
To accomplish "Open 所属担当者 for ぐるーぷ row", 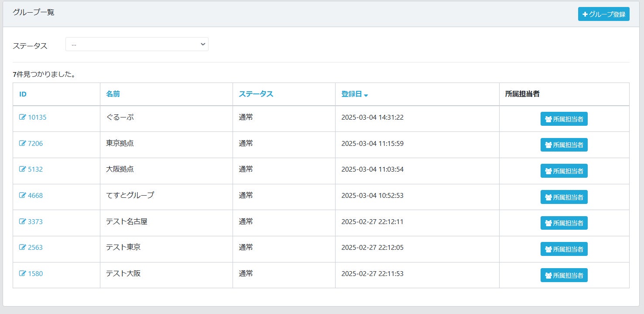I will click(564, 119).
